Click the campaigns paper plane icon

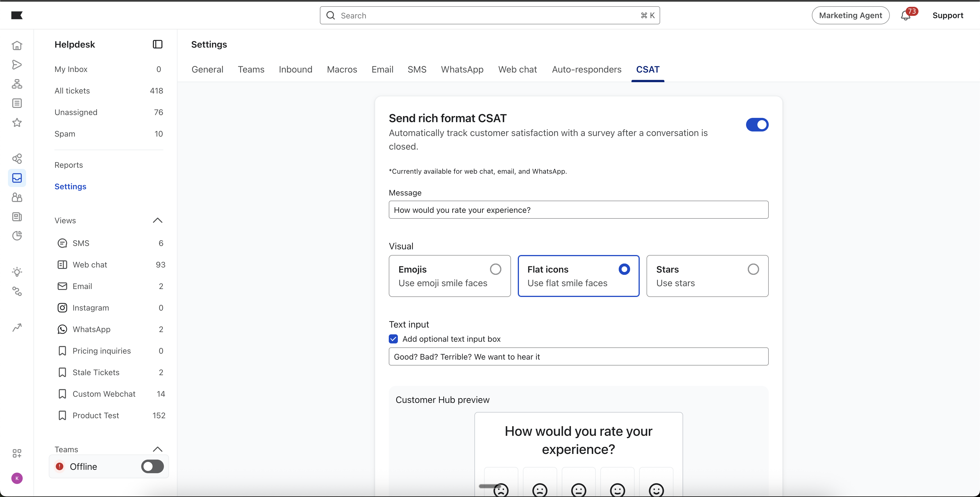point(17,65)
